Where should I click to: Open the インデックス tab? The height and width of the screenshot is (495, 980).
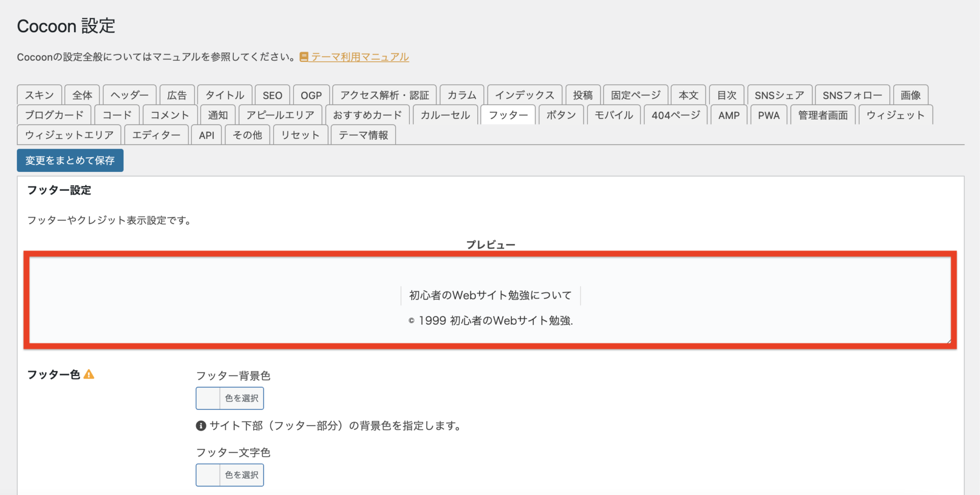525,95
